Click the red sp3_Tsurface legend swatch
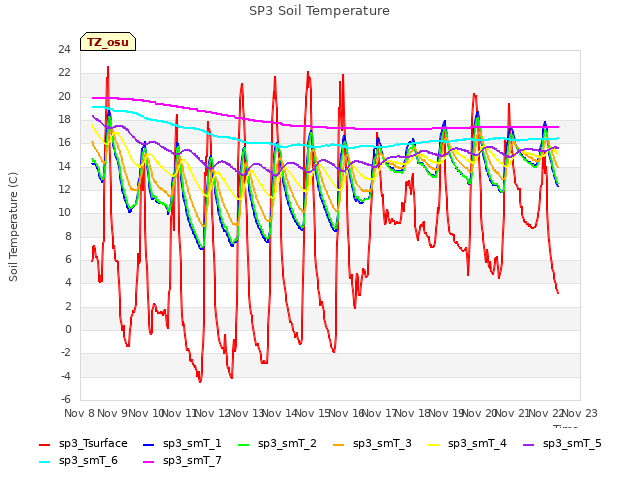Screen dimensions: 640x480 tap(44, 444)
